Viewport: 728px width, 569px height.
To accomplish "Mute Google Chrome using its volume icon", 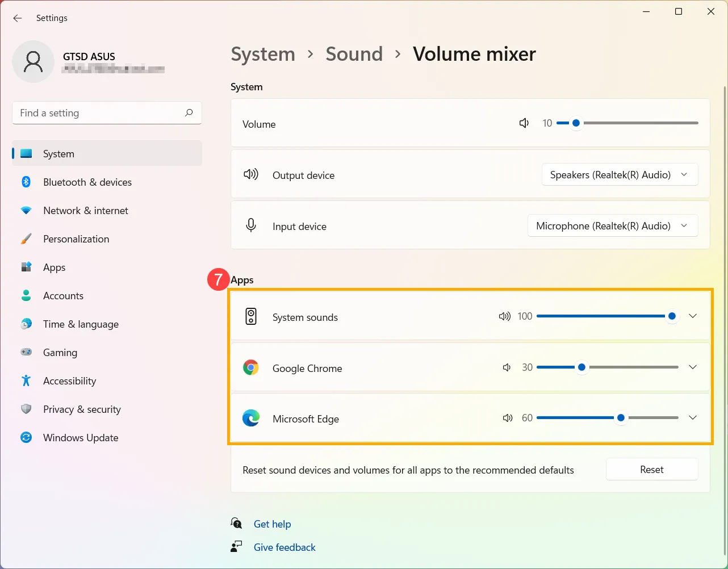I will pos(506,367).
